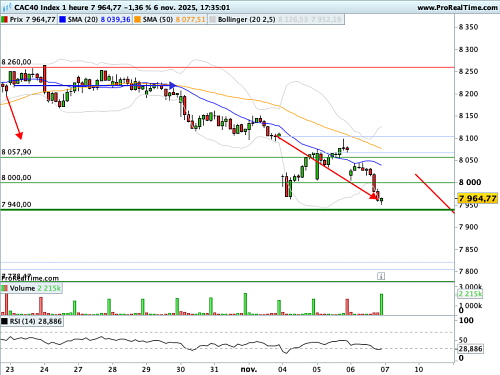
Task: Click the RSI axis 50 label
Action: tap(463, 340)
